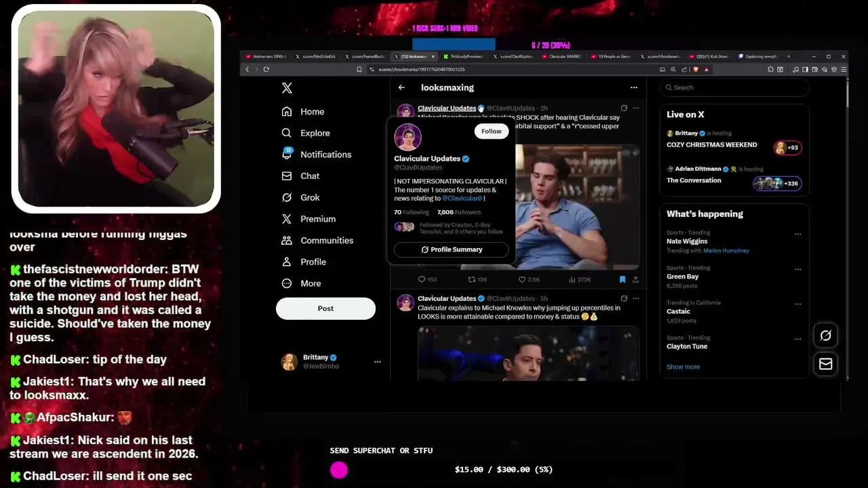Open the looksmaxing bookmark folder options menu

(x=634, y=87)
